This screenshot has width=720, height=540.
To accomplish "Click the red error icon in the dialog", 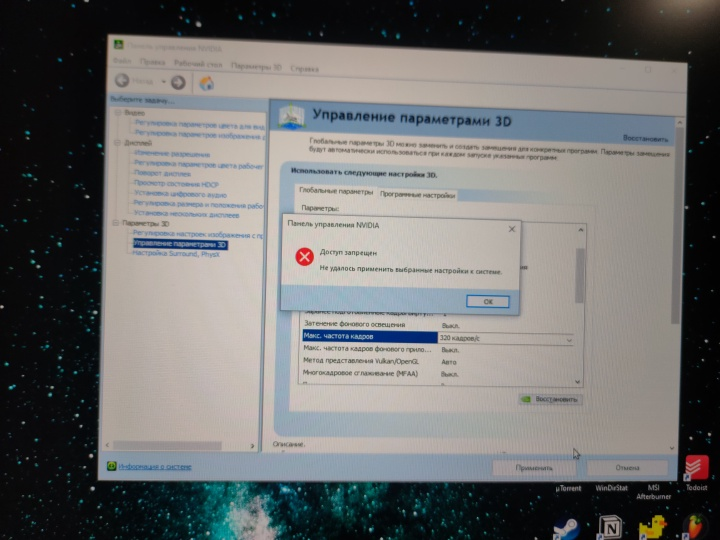I will point(304,257).
